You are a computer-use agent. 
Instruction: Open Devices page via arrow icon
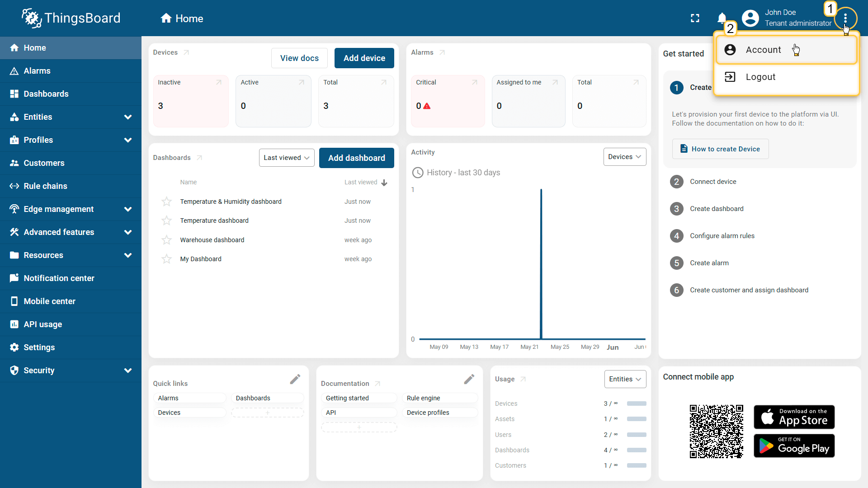coord(186,52)
